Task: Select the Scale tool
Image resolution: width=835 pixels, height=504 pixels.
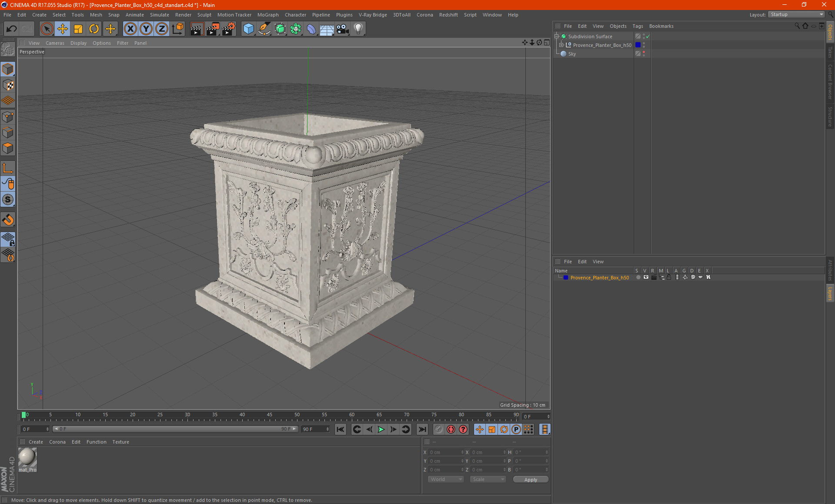Action: pyautogui.click(x=78, y=29)
